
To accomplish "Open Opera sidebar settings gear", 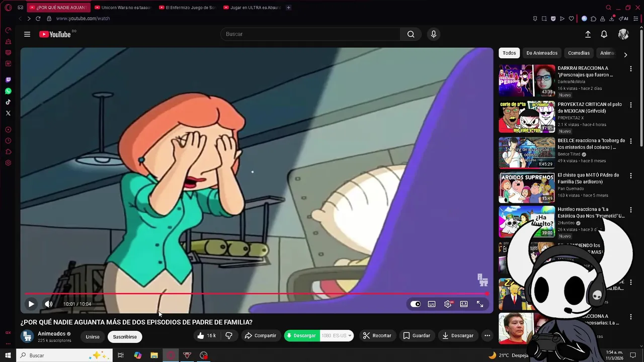I will click(8, 163).
